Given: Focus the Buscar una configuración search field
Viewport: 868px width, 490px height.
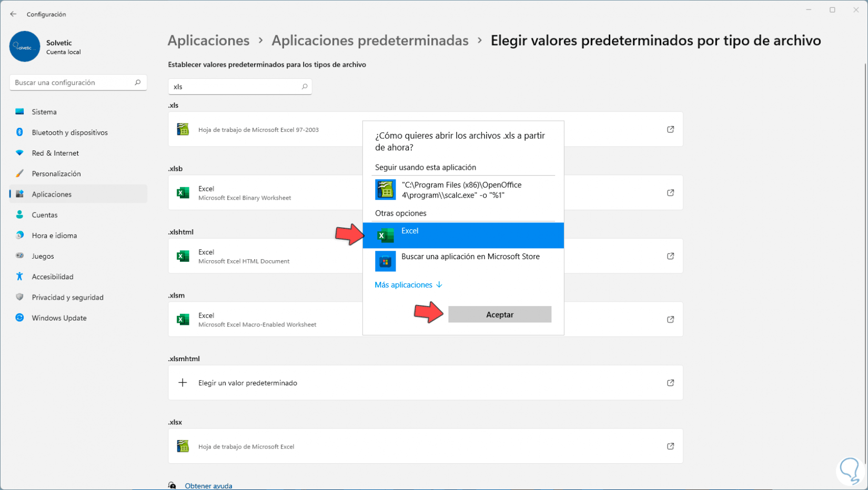Looking at the screenshot, I should [78, 83].
